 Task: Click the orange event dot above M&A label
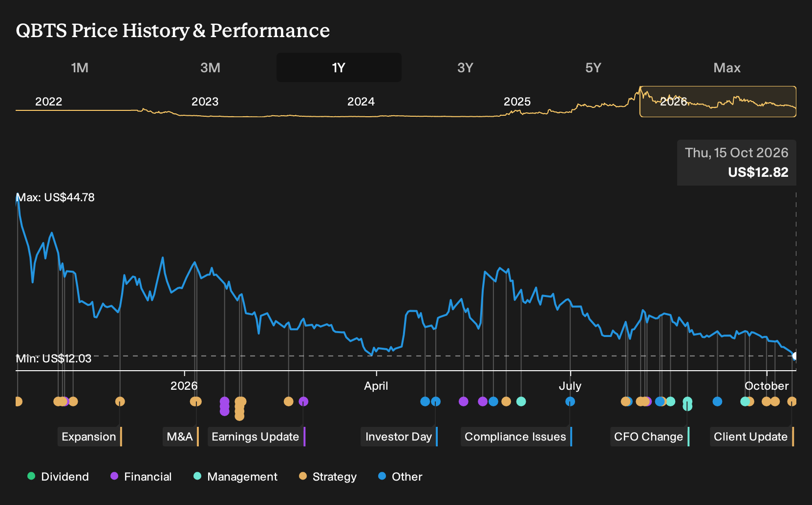[196, 401]
